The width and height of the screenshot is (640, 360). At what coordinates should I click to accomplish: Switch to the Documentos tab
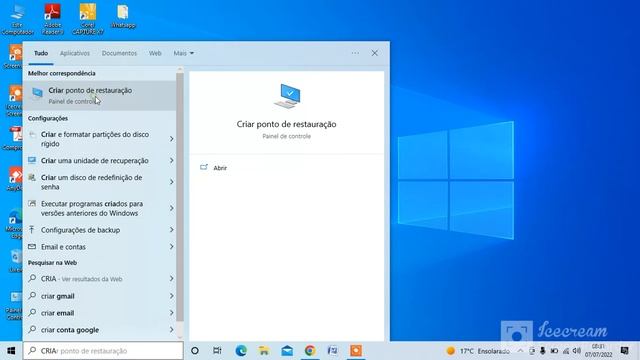pyautogui.click(x=119, y=53)
